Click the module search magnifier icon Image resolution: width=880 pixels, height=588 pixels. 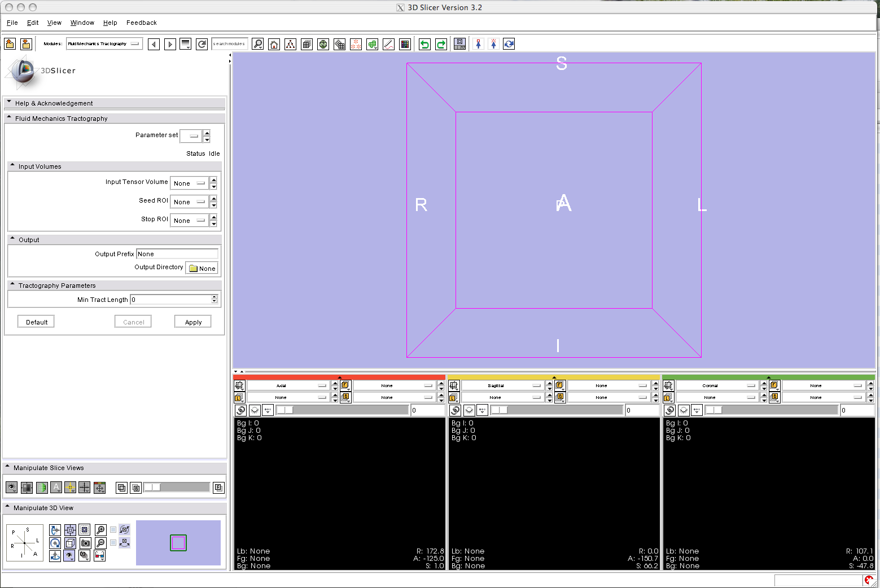point(257,44)
